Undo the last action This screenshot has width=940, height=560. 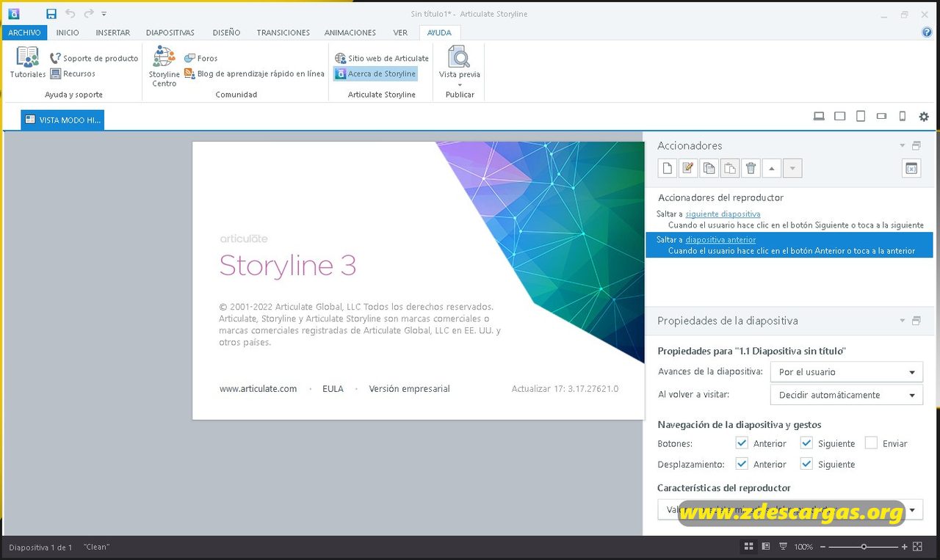pyautogui.click(x=70, y=14)
